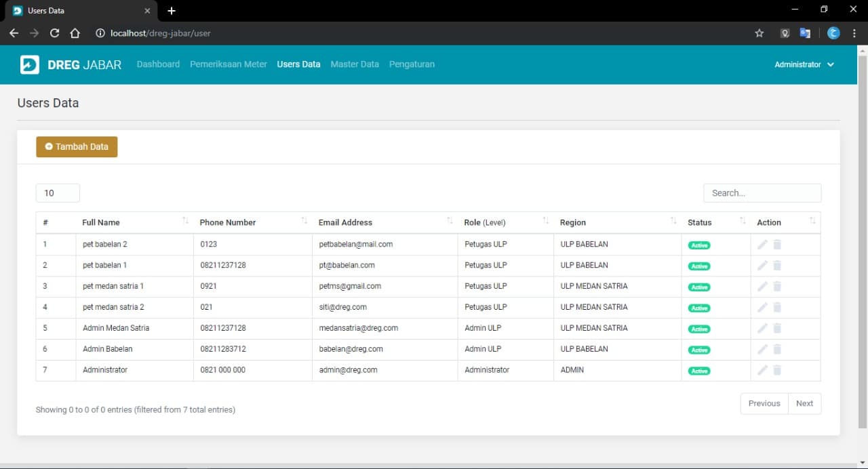Click the DREG JABAR logo icon
The height and width of the screenshot is (469, 868).
[x=30, y=64]
